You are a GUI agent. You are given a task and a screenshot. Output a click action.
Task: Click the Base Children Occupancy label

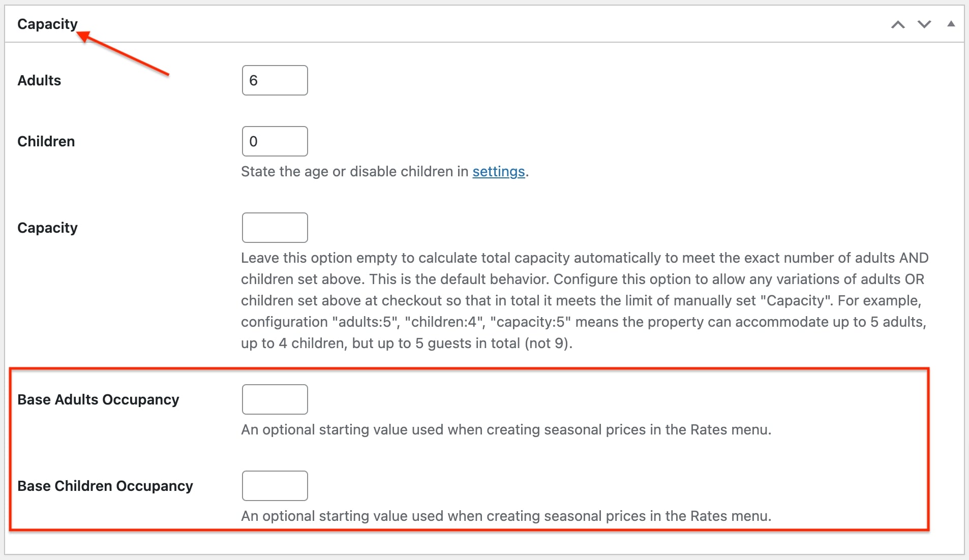pyautogui.click(x=105, y=486)
